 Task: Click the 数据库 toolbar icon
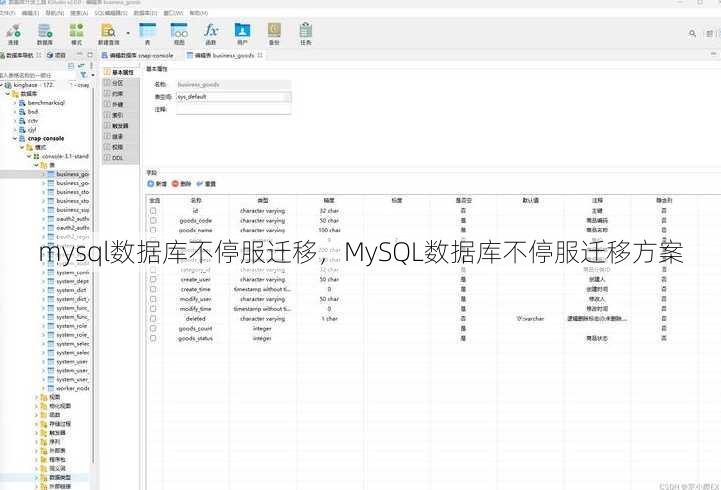(45, 34)
